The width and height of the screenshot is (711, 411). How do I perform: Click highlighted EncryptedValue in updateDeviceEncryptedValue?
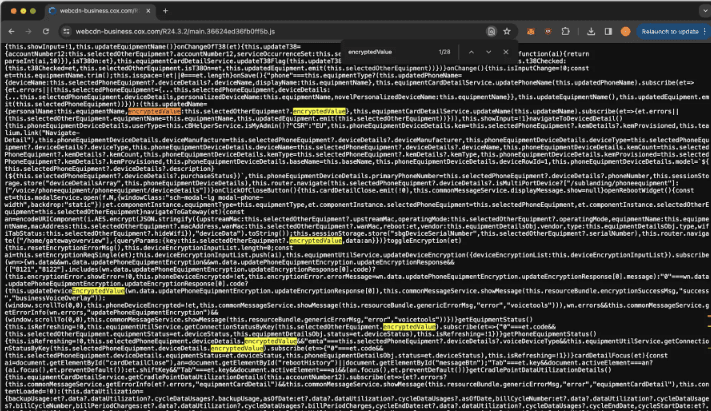[98, 291]
